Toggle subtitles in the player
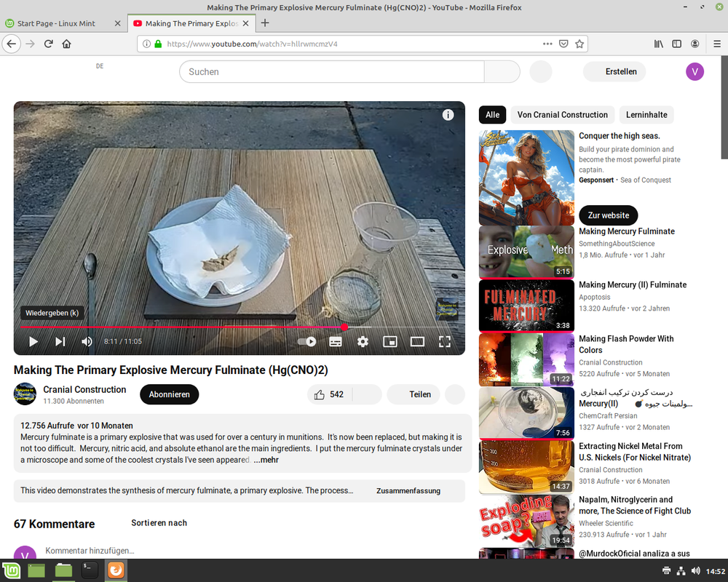 point(335,342)
